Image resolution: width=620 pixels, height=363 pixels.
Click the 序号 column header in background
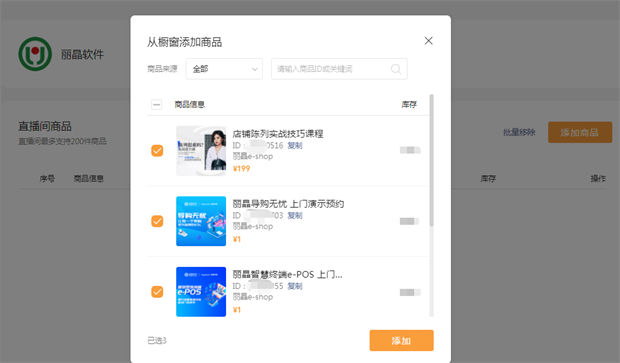(47, 179)
